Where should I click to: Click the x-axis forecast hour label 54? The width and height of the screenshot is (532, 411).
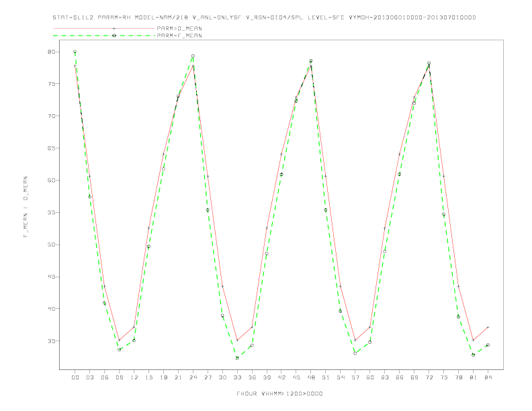click(x=341, y=377)
